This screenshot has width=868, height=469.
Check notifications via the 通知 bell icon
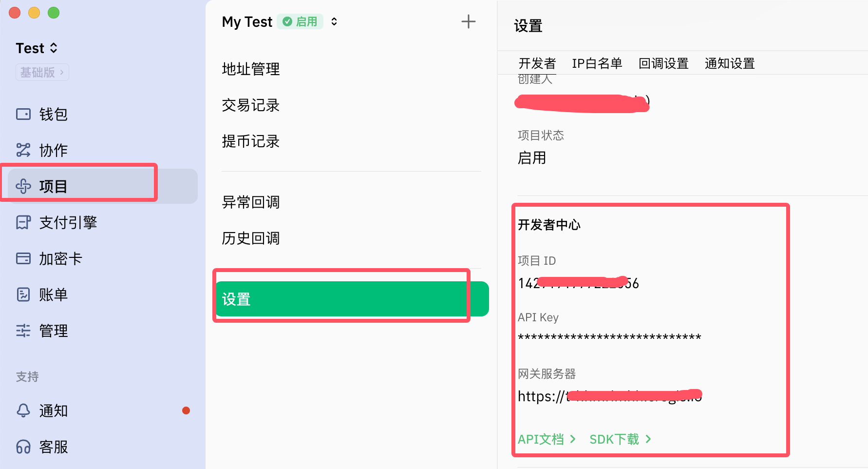coord(54,410)
